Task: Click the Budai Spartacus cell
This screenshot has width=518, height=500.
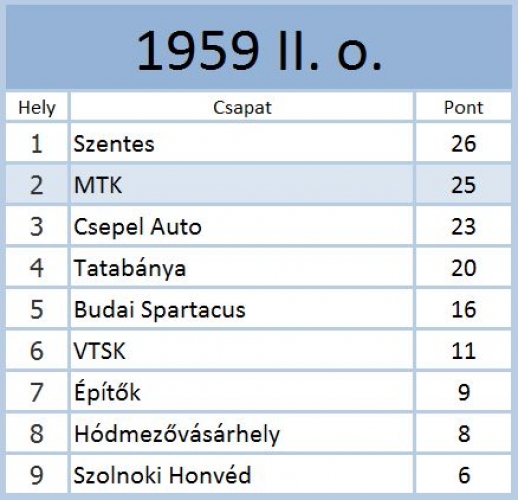Action: click(242, 308)
